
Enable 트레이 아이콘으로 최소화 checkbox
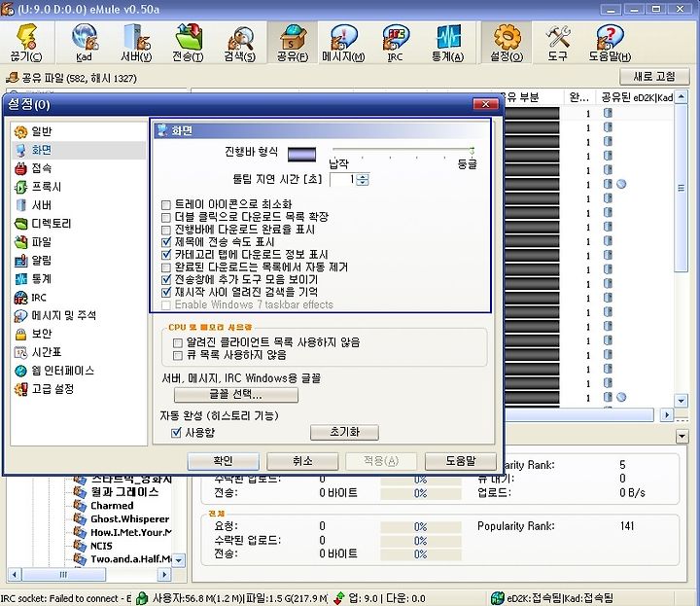click(x=166, y=205)
